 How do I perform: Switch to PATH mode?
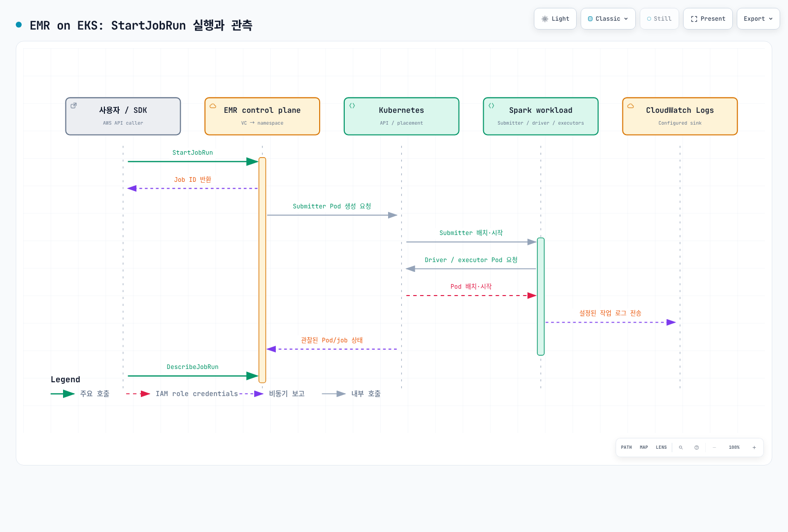pos(626,447)
